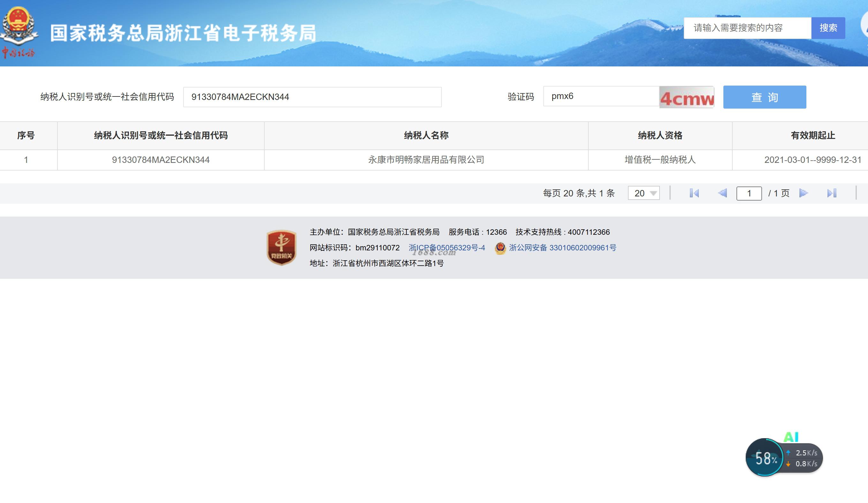Click the AI label on floating widget

(x=791, y=437)
